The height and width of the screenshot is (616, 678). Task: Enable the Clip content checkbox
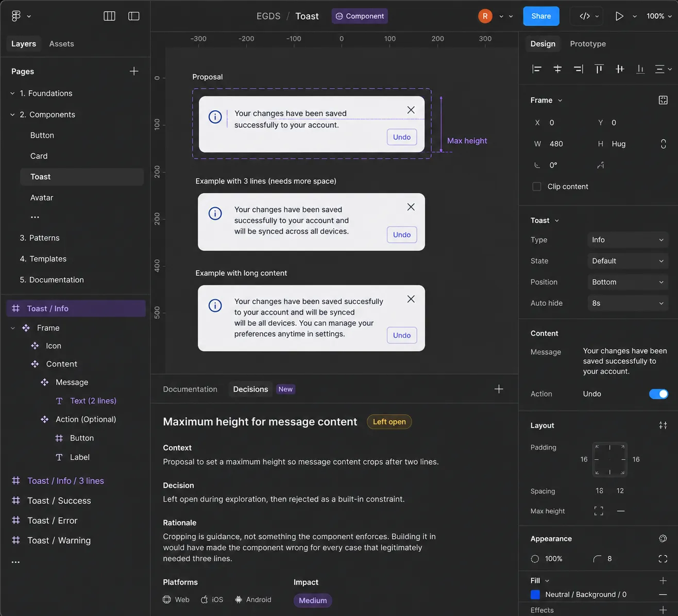click(x=537, y=187)
